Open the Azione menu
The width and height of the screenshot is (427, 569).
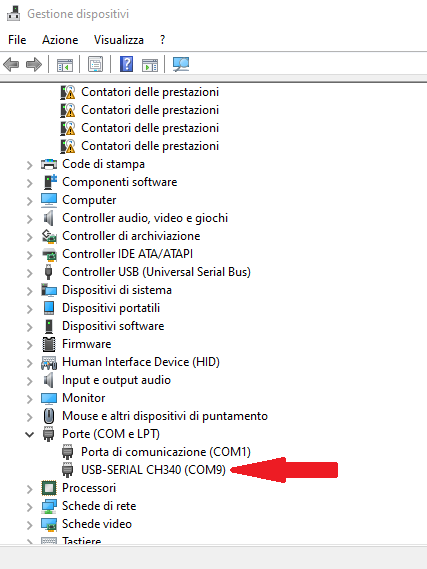pyautogui.click(x=60, y=40)
